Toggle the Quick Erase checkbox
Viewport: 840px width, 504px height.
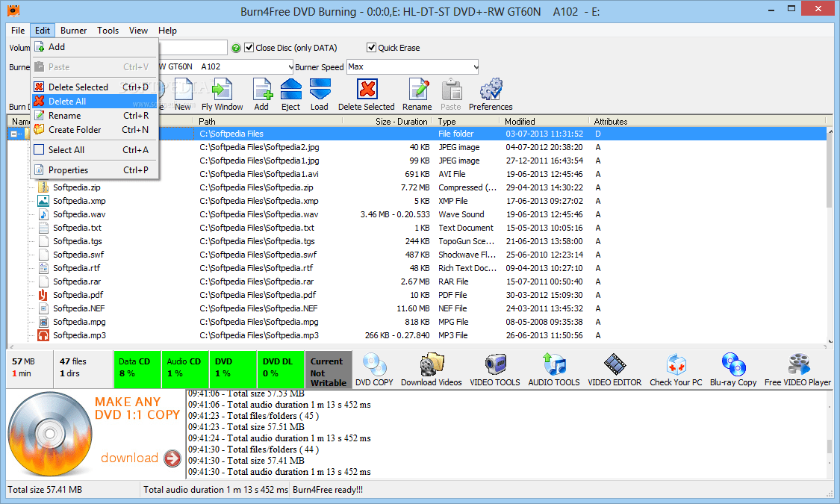point(371,48)
